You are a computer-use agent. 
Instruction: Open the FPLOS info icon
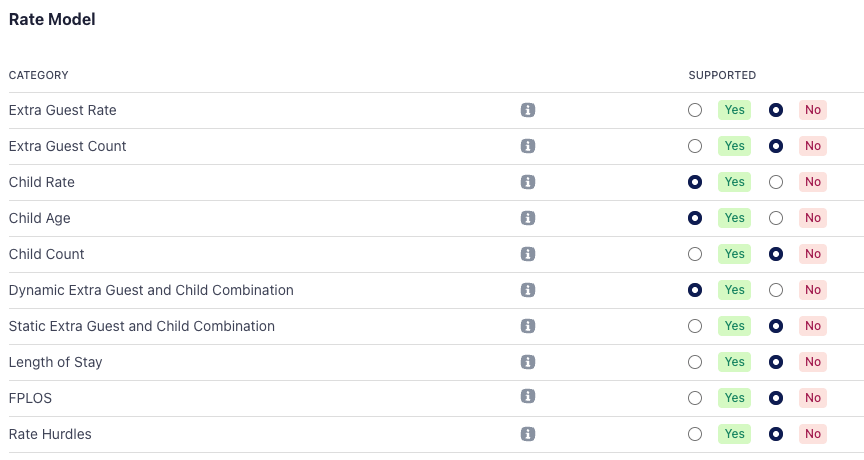528,398
